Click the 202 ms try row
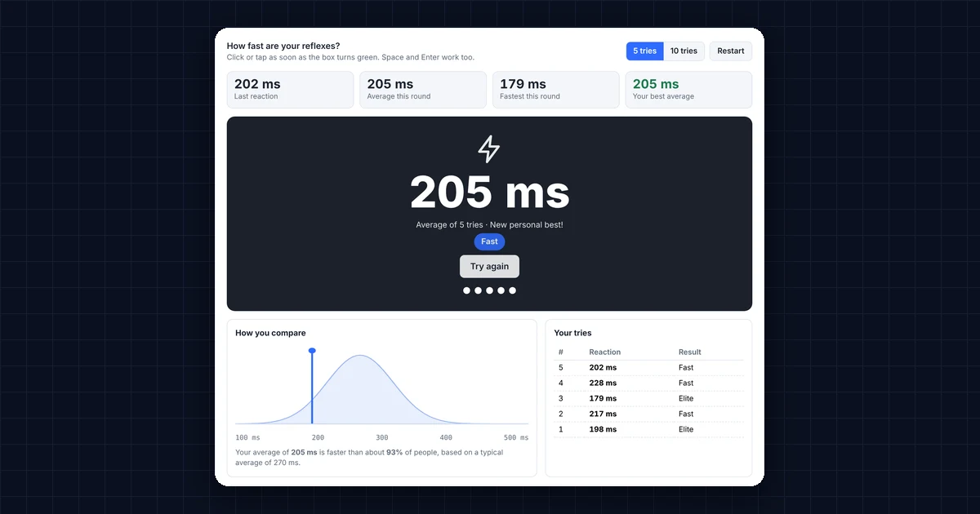980x514 pixels. coord(648,368)
